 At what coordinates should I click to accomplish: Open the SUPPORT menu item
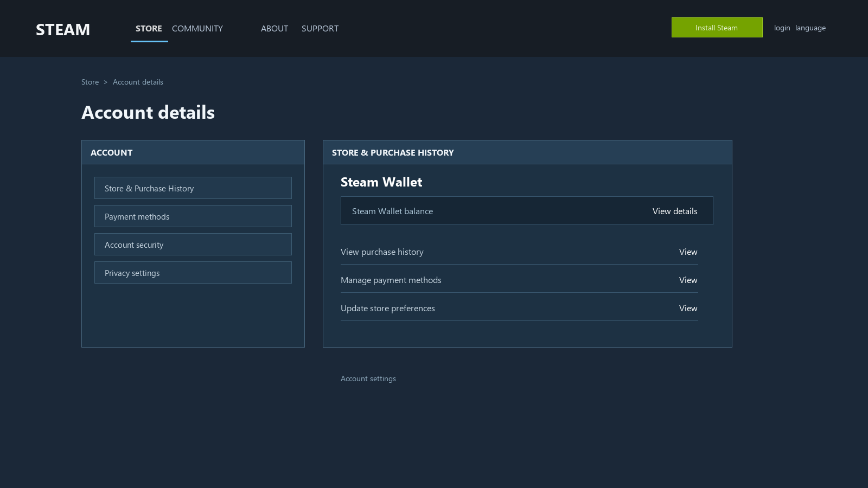320,28
